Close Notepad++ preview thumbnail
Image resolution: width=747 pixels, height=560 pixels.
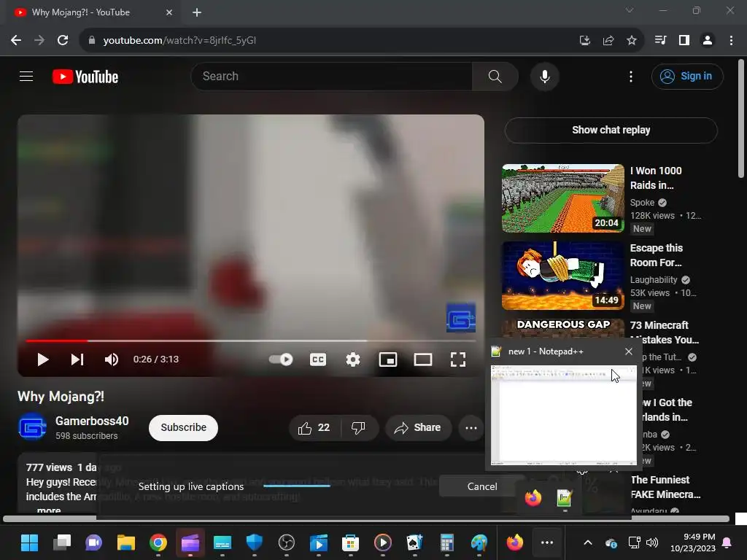629,351
